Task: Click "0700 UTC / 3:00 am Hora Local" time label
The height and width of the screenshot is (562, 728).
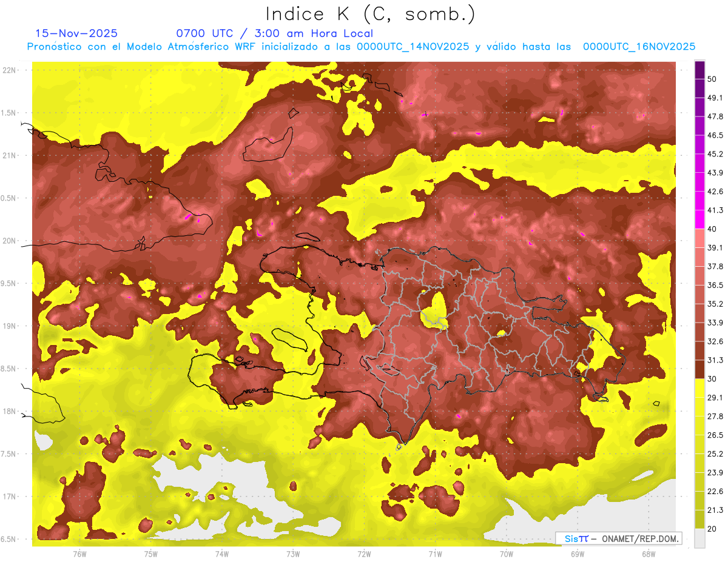Action: point(274,33)
